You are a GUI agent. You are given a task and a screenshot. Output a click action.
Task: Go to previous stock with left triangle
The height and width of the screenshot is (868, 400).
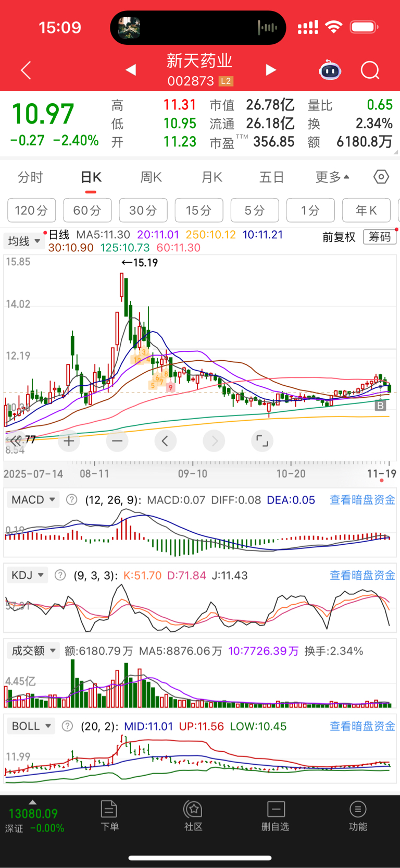pos(131,69)
